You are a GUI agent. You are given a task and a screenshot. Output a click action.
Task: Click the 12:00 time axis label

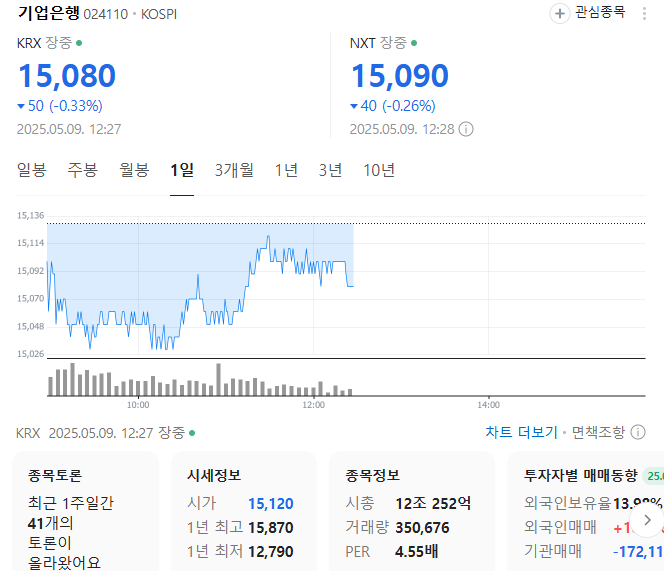point(313,405)
